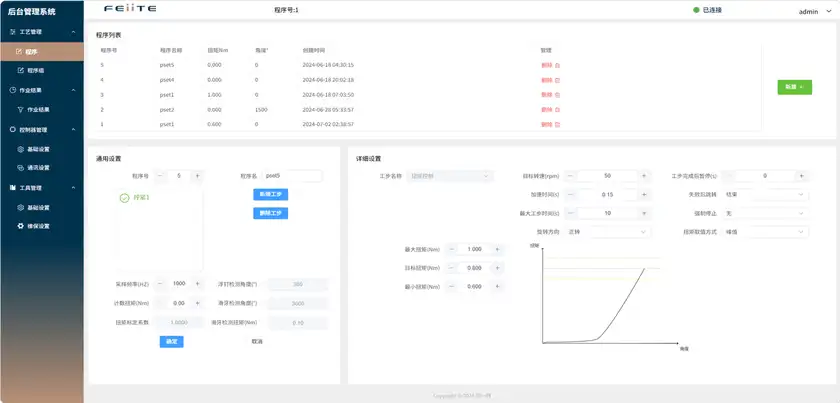Decrease the 目标转速(rpm) value
The width and height of the screenshot is (840, 403).
(x=571, y=176)
